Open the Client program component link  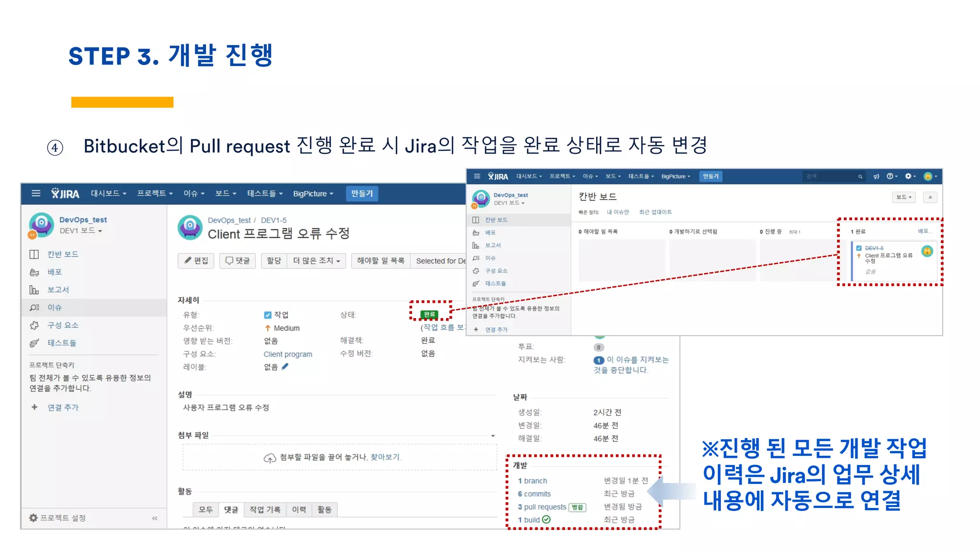click(288, 354)
